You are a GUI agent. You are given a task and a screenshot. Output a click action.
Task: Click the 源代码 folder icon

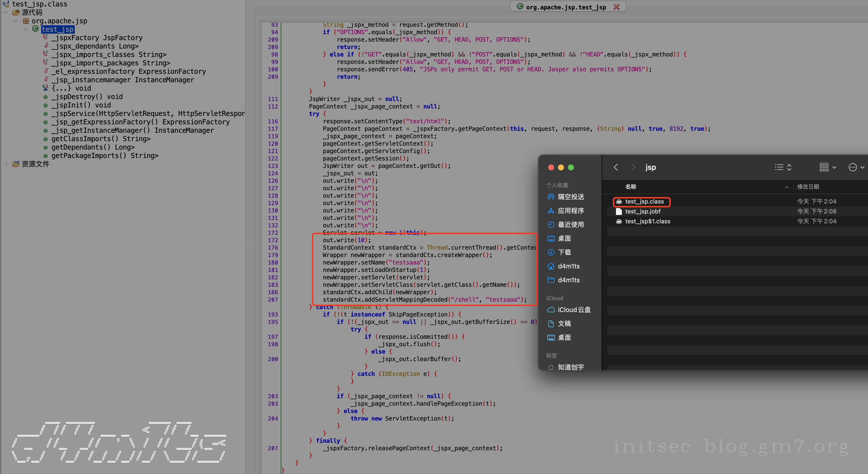click(16, 12)
